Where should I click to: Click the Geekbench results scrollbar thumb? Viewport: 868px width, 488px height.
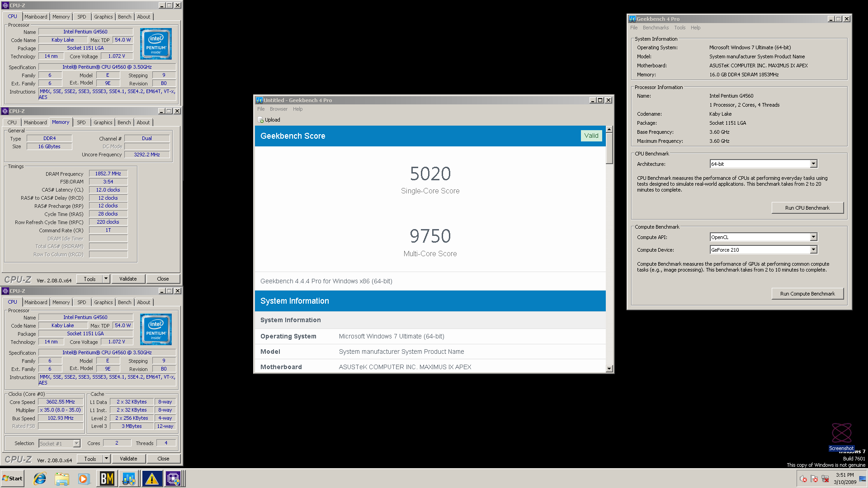pyautogui.click(x=609, y=148)
